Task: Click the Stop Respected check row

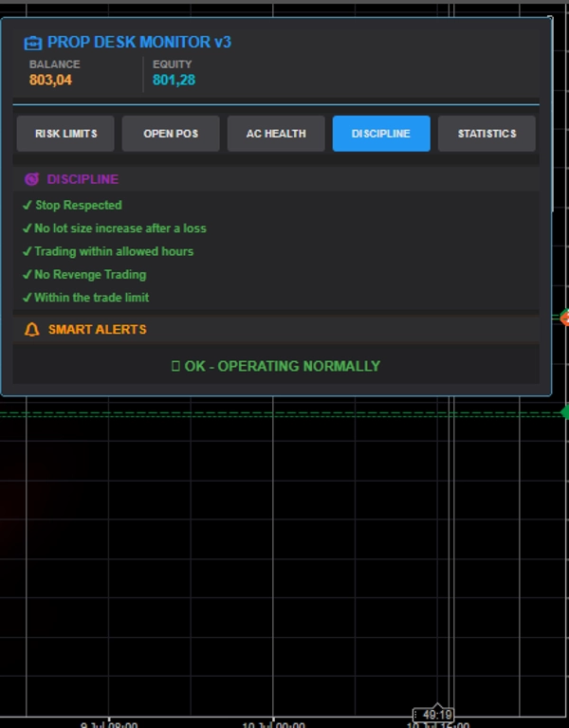Action: pos(72,205)
